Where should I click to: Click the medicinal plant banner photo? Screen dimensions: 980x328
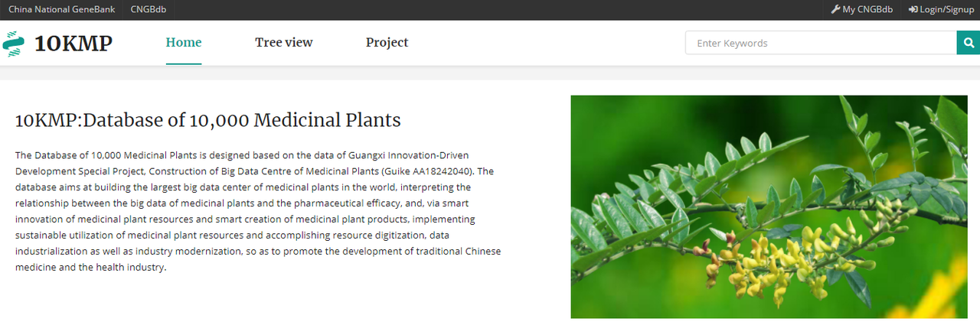[769, 207]
